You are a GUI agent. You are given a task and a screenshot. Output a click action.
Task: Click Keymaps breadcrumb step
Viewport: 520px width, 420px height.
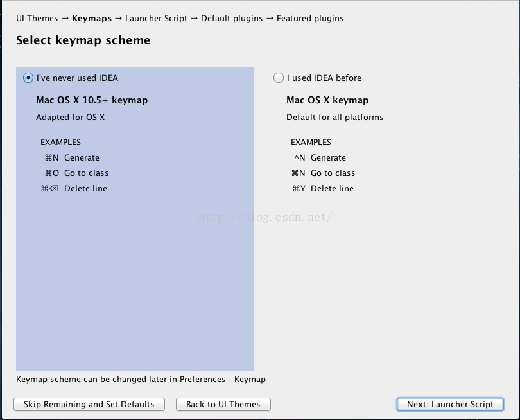point(92,19)
